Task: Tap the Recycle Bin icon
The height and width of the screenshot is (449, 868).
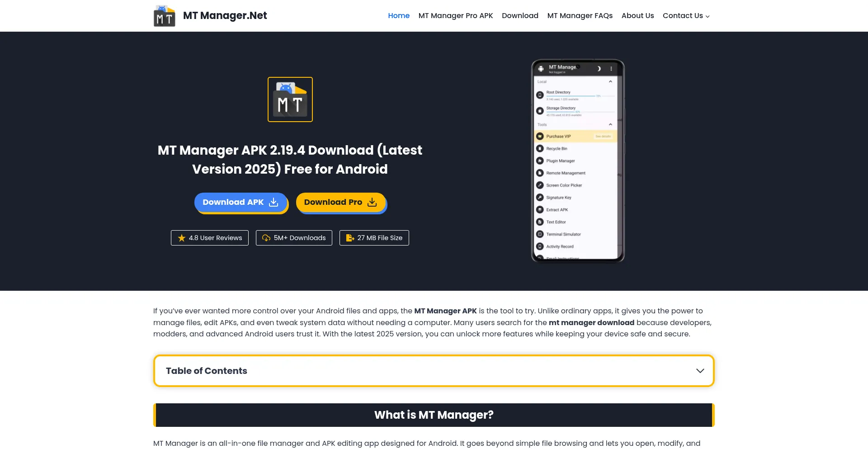Action: [539, 148]
